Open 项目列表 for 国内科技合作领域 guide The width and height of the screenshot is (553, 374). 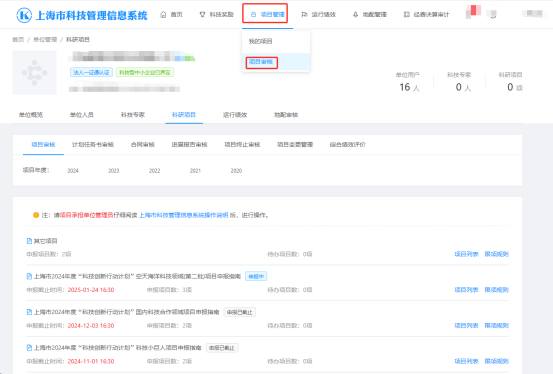[466, 325]
